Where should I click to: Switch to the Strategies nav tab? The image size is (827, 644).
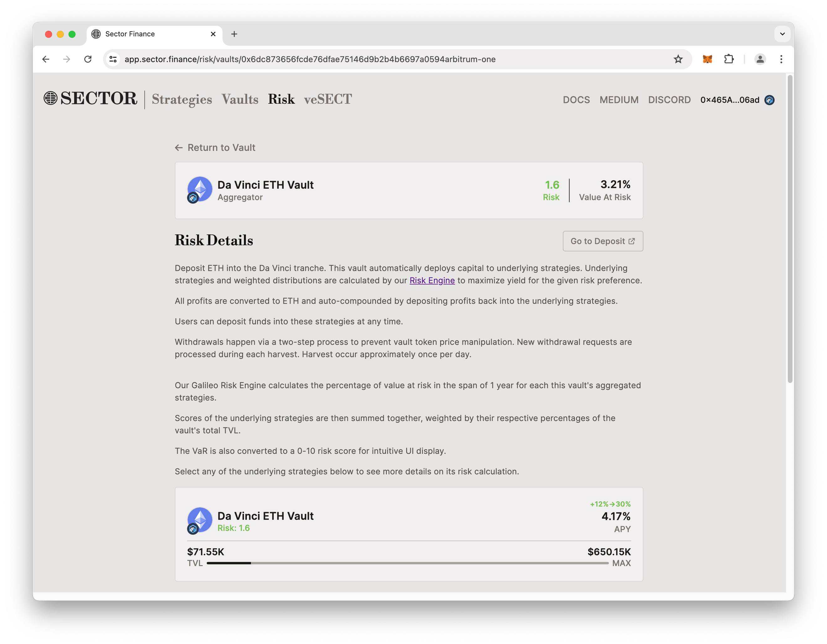(x=182, y=99)
